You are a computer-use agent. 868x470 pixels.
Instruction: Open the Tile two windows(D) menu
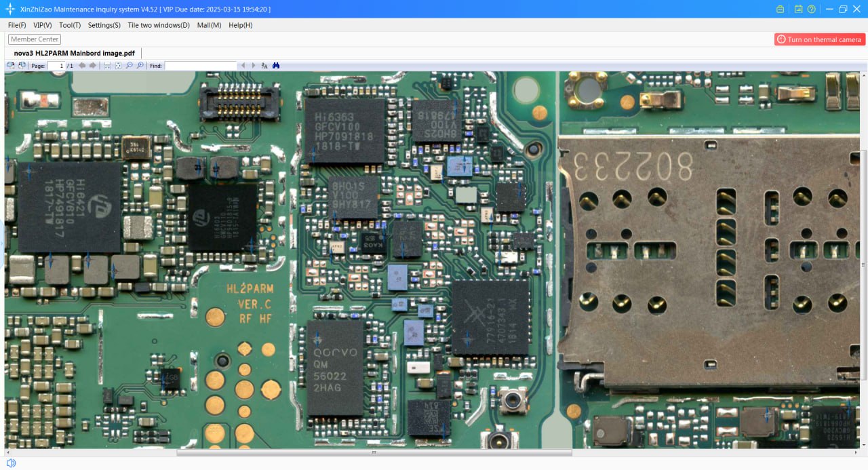pos(159,25)
